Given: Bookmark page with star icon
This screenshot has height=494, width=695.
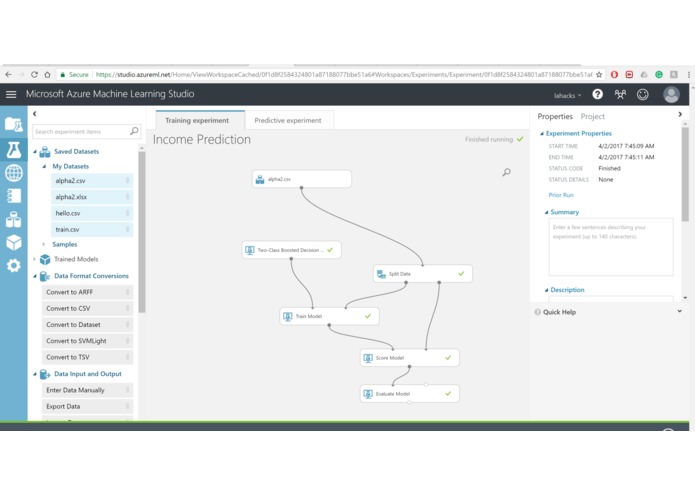Looking at the screenshot, I should pyautogui.click(x=599, y=74).
